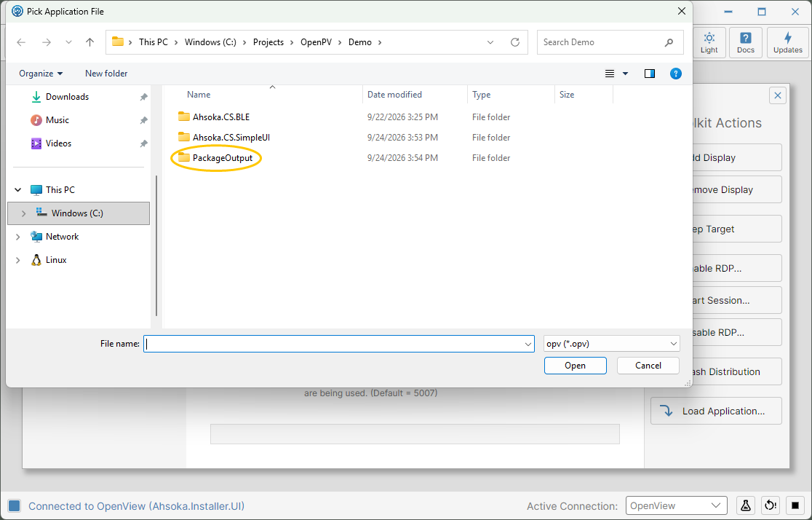Click the search magnifier icon
812x520 pixels.
(669, 42)
